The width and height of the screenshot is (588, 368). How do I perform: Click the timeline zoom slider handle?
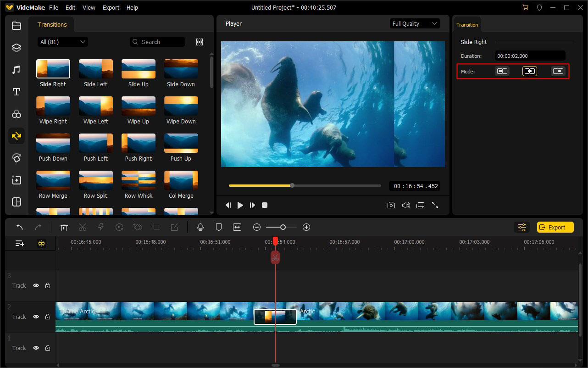(x=283, y=227)
